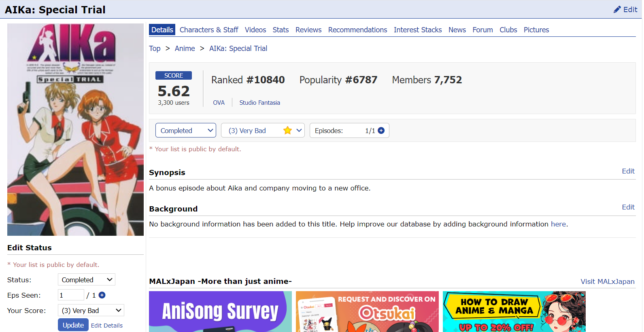The width and height of the screenshot is (644, 332).
Task: Click the Members 7,752 text
Action: (427, 80)
